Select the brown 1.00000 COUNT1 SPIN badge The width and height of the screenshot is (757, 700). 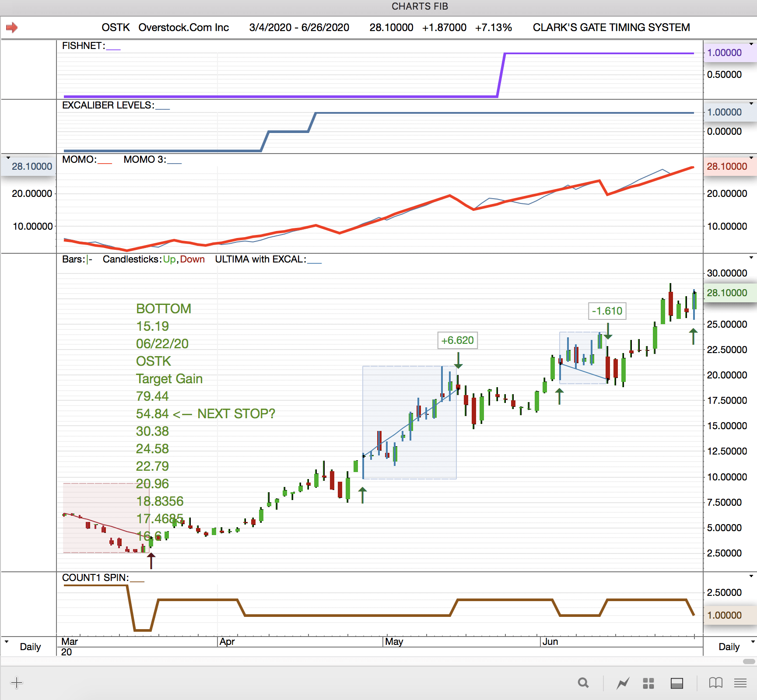[x=730, y=616]
